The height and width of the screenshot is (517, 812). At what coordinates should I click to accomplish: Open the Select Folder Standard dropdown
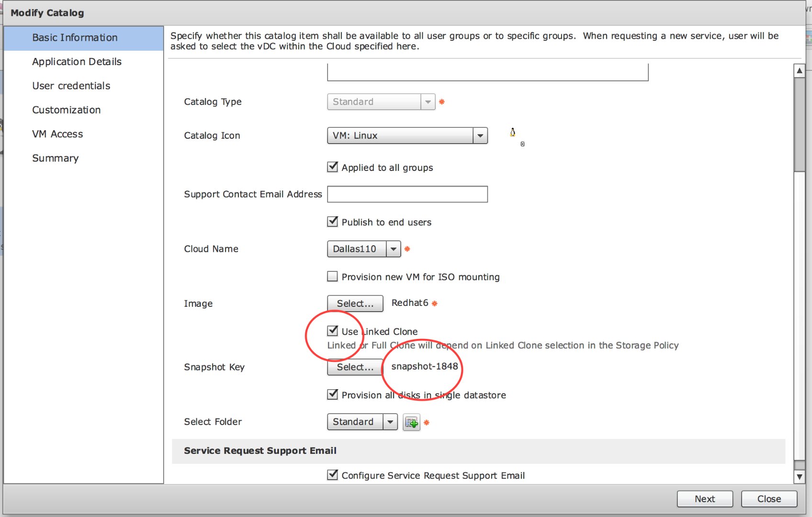pyautogui.click(x=362, y=422)
